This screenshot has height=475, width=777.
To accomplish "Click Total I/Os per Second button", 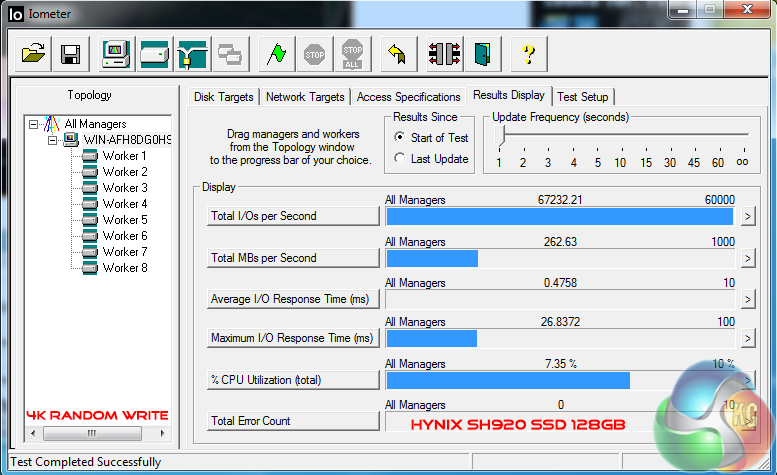I will 293,216.
